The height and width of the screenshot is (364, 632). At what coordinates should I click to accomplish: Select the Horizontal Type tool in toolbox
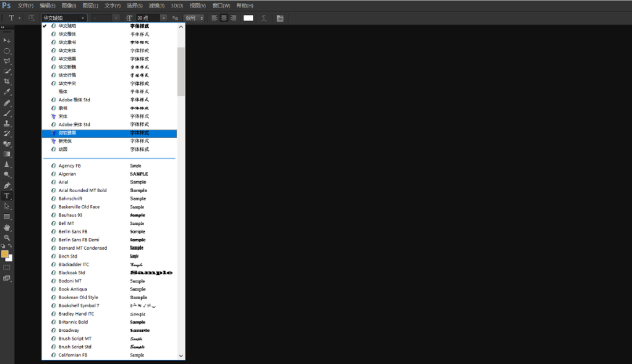[7, 196]
